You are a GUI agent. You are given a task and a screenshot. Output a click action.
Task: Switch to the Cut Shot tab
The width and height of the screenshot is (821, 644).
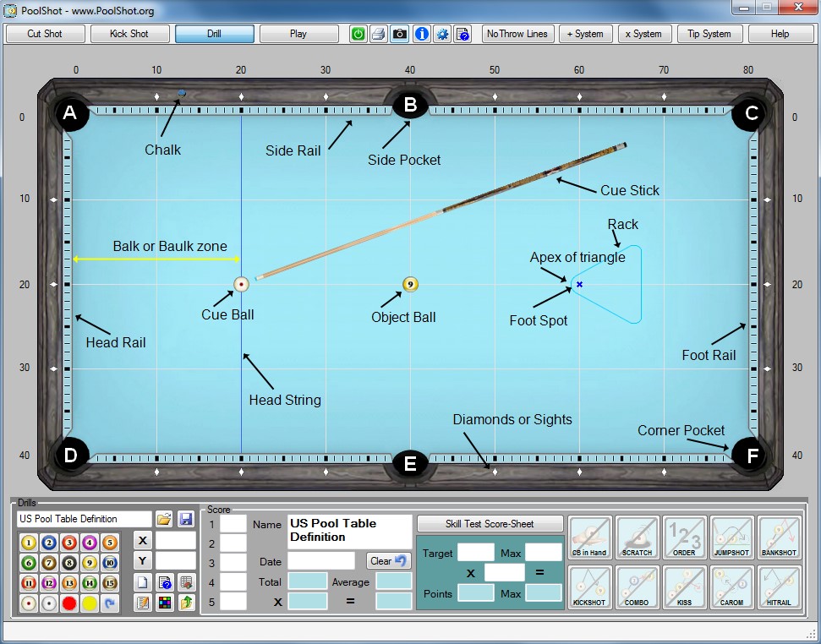45,34
